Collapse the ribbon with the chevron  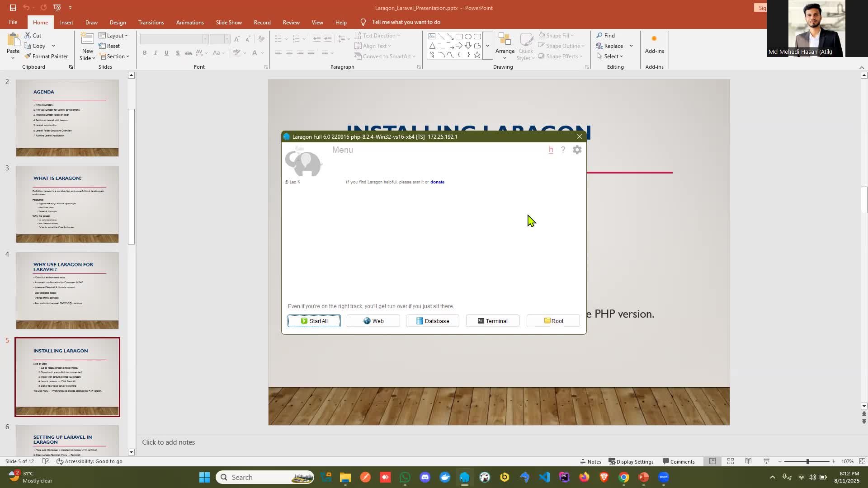point(862,67)
